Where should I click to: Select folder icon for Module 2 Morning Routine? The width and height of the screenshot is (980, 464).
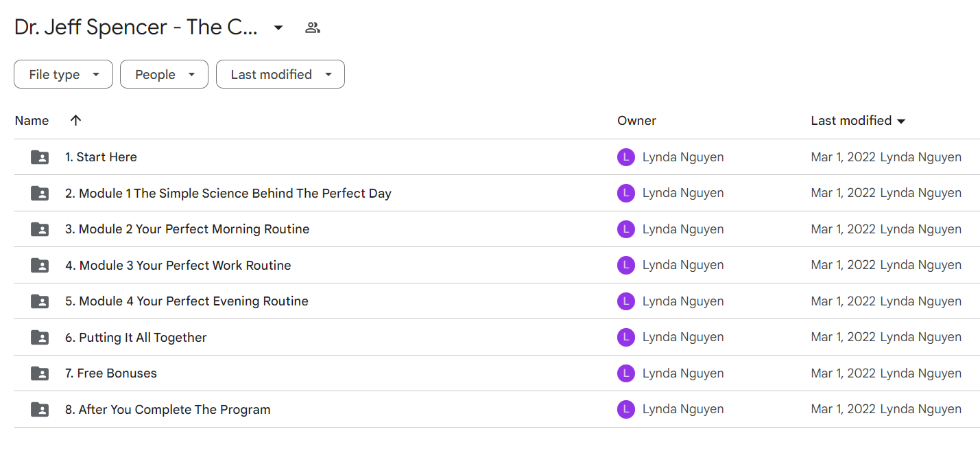(x=40, y=229)
